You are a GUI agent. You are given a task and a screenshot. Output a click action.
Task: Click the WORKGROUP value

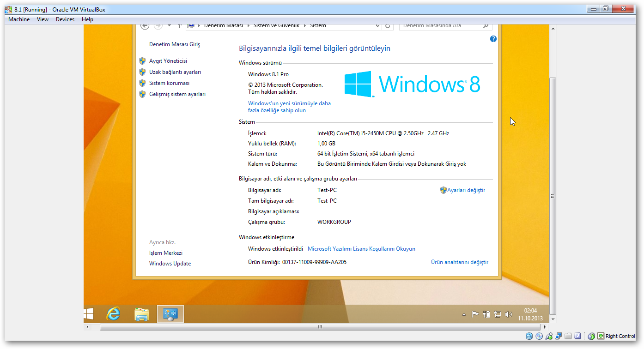[x=334, y=222]
